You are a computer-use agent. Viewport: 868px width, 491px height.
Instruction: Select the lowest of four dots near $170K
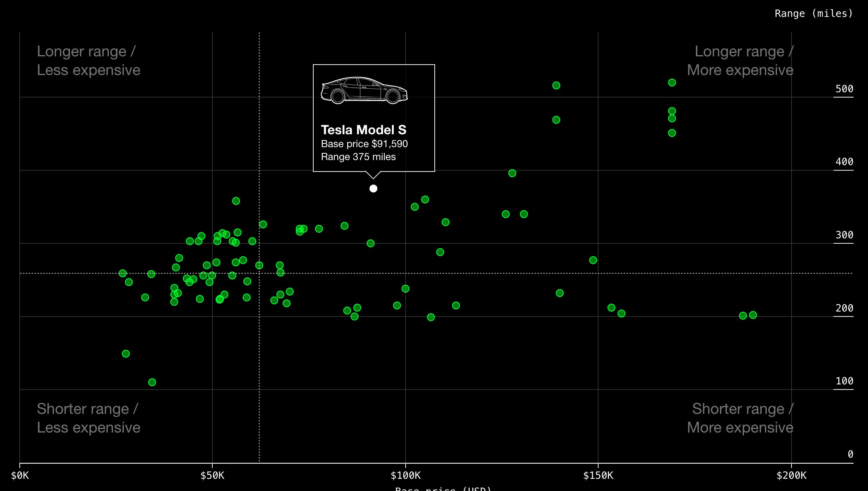pyautogui.click(x=672, y=133)
